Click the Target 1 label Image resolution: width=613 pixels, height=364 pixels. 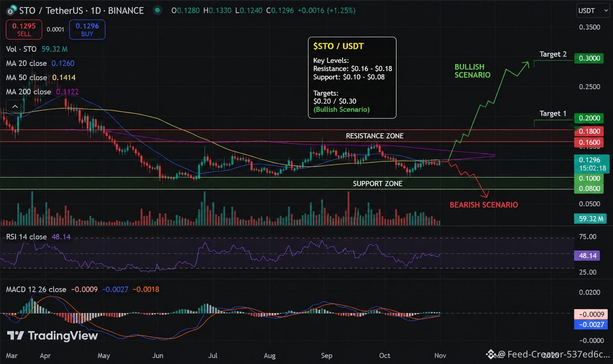553,113
